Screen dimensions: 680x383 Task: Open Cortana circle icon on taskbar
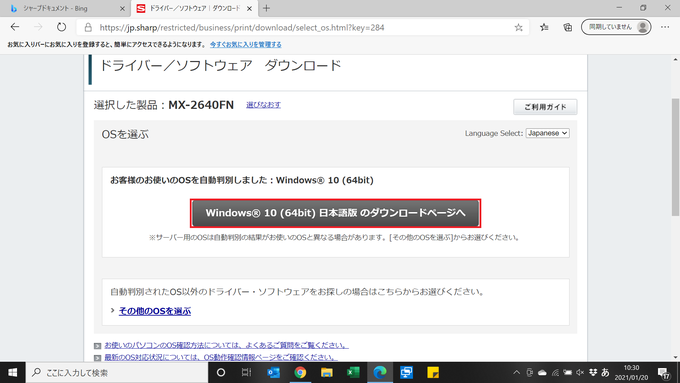(x=221, y=372)
